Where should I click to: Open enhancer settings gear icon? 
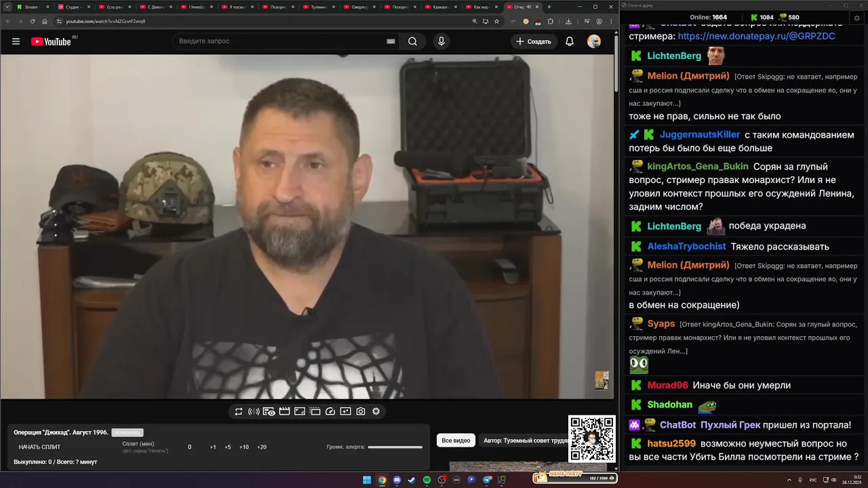376,411
